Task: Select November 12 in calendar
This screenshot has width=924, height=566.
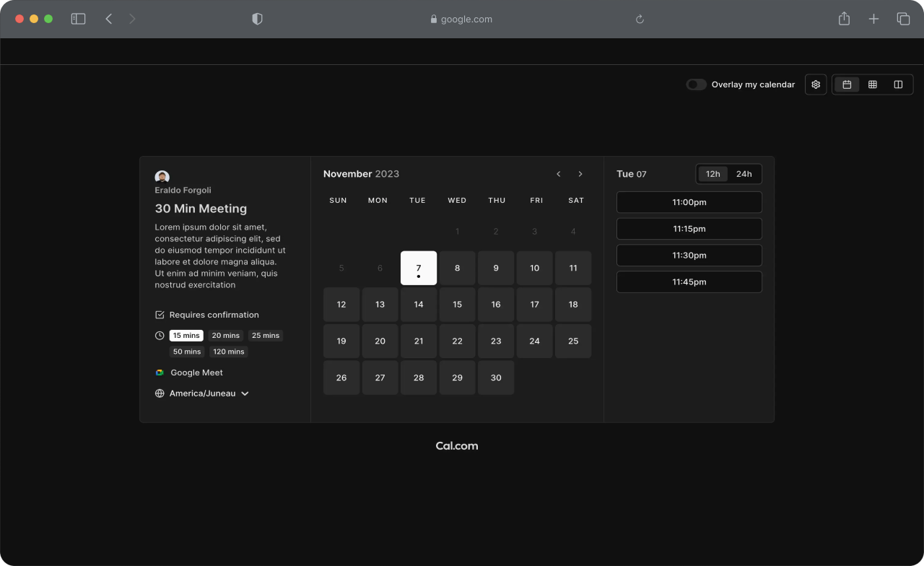Action: pos(341,305)
